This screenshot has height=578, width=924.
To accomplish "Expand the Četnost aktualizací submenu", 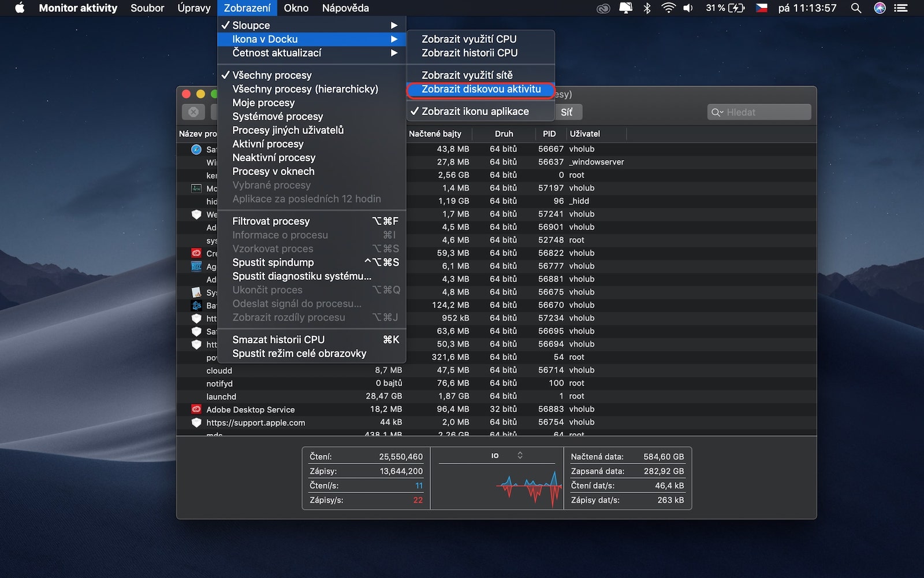I will (x=311, y=53).
